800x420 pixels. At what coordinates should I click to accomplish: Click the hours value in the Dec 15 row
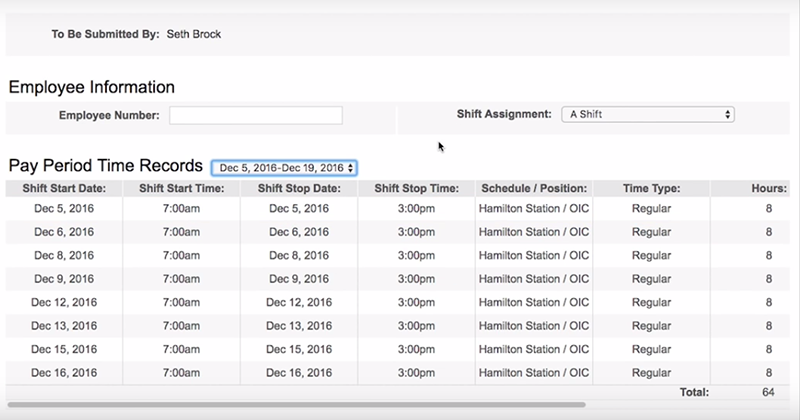tap(768, 349)
